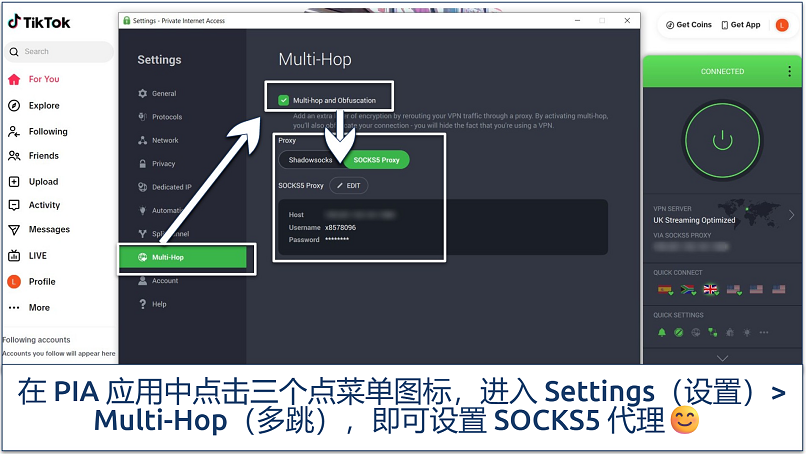806x454 pixels.
Task: Edit the SOCKS5 Proxy settings
Action: tap(349, 186)
